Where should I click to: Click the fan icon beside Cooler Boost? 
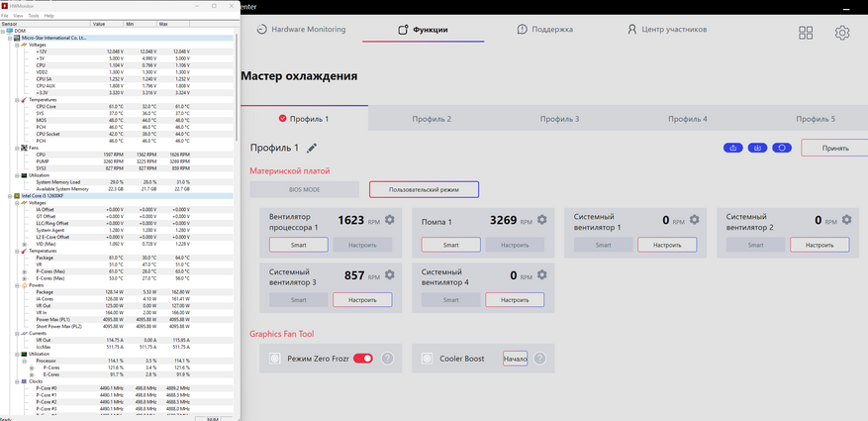[427, 359]
